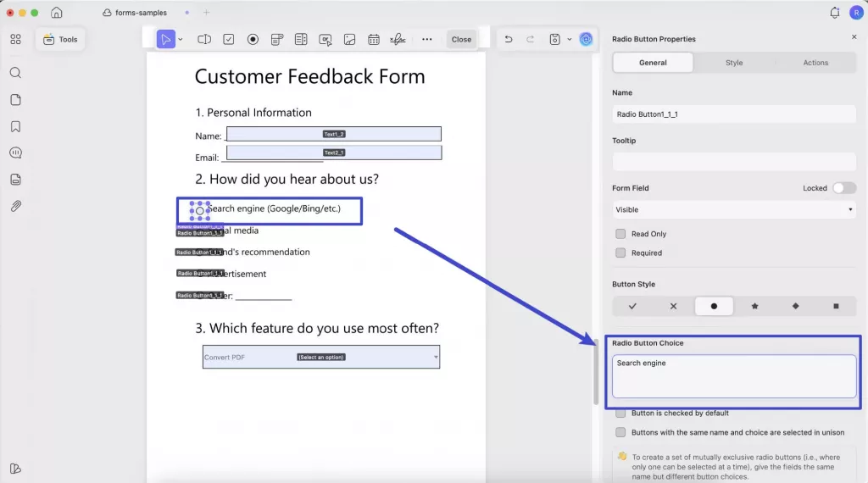Screen dimensions: 868x483
Task: Open the thumbnails grid view icon
Action: pyautogui.click(x=15, y=39)
